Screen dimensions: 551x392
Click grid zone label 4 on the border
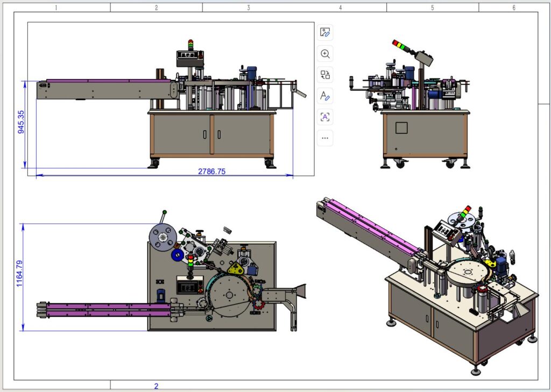click(340, 8)
